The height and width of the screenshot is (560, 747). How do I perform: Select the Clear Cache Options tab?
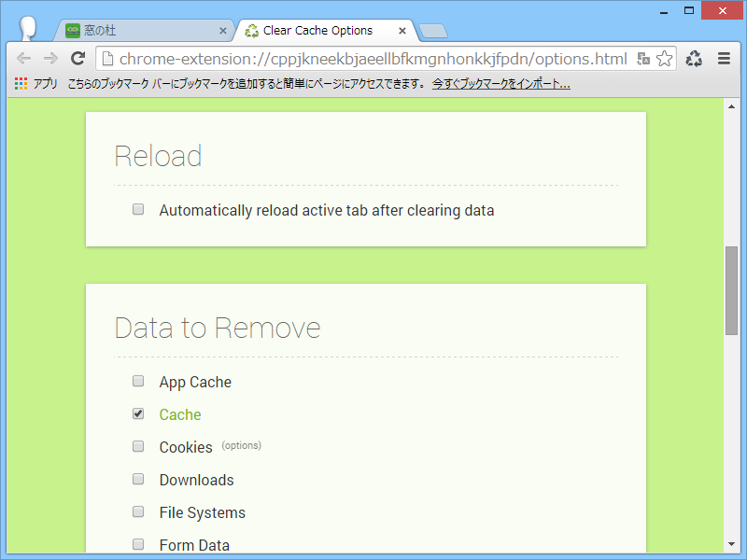[326, 31]
